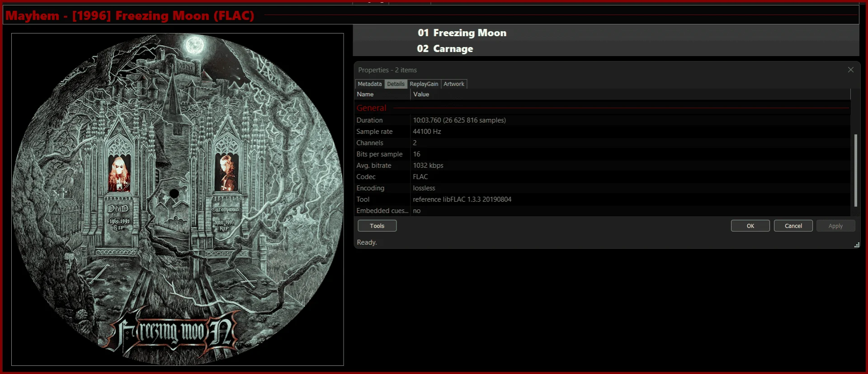This screenshot has height=374, width=868.
Task: Click the Tools button
Action: tap(377, 226)
